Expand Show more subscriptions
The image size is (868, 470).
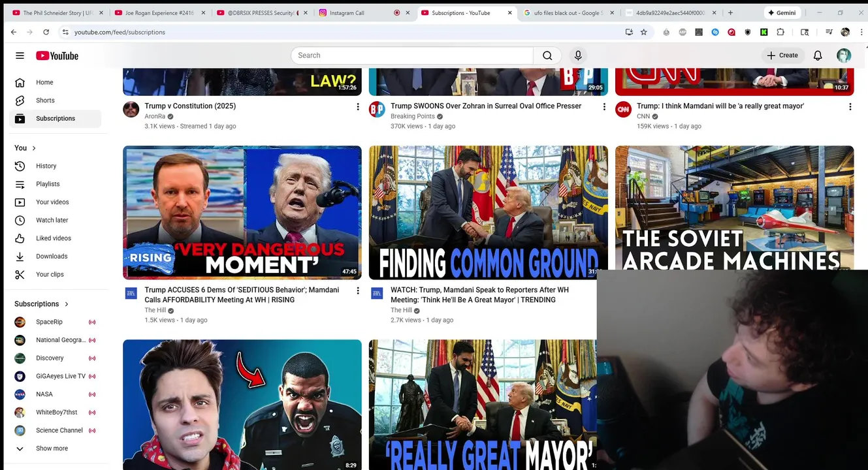point(56,448)
